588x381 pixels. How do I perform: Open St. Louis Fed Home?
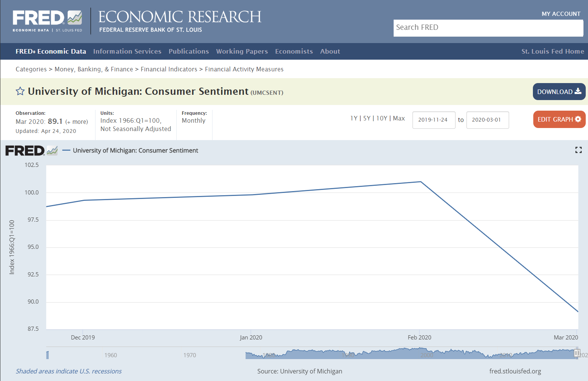tap(553, 51)
